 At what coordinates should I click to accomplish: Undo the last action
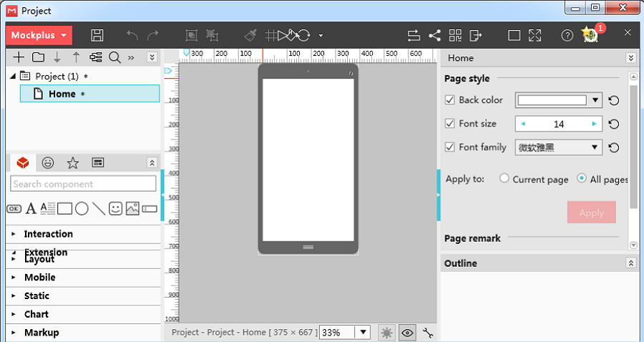tap(132, 35)
